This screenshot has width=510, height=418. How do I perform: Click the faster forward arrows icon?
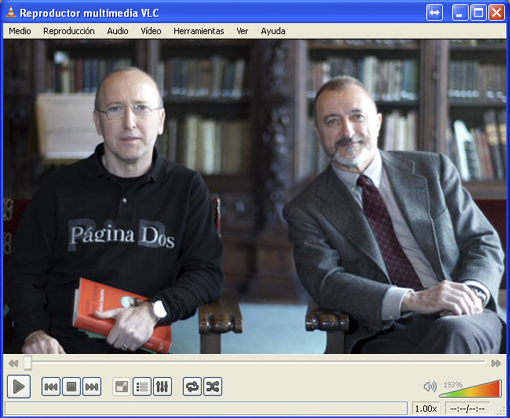click(x=496, y=363)
